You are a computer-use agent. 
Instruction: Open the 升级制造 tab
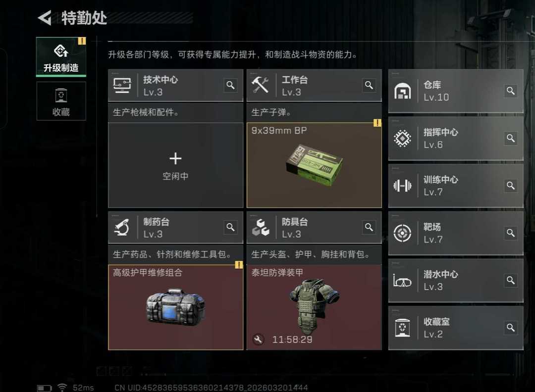[x=61, y=57]
